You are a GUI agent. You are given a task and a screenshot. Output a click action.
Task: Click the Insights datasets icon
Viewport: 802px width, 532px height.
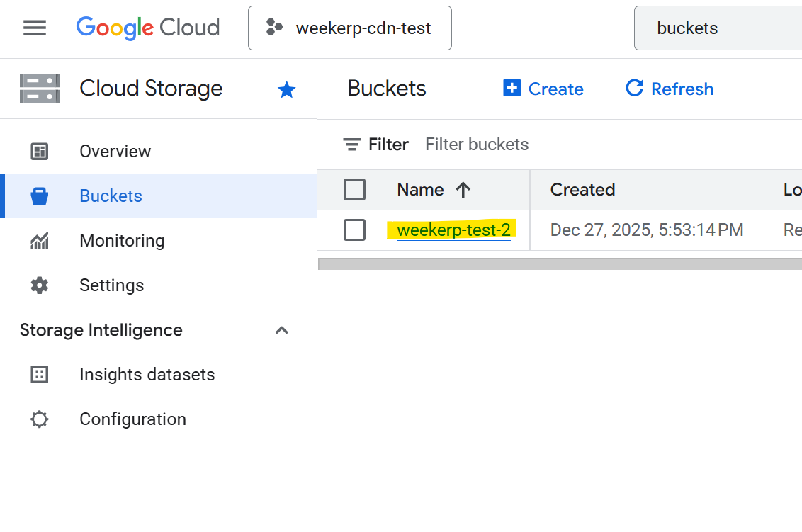40,375
